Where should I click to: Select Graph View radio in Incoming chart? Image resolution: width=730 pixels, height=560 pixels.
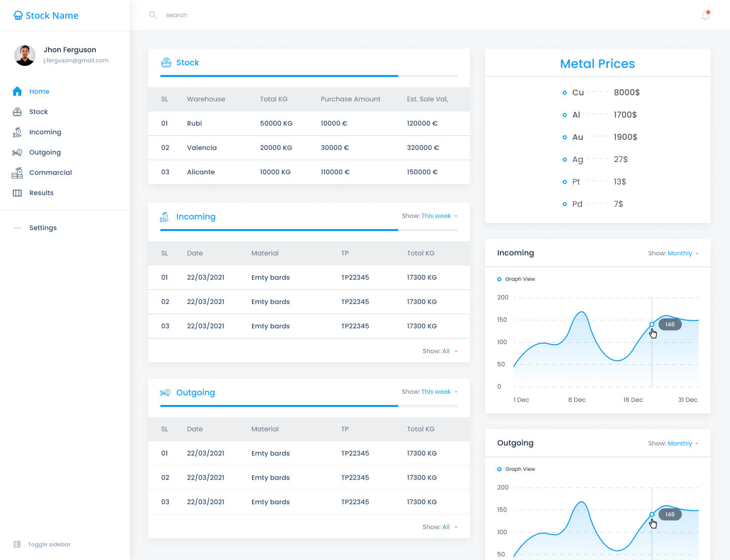tap(499, 279)
